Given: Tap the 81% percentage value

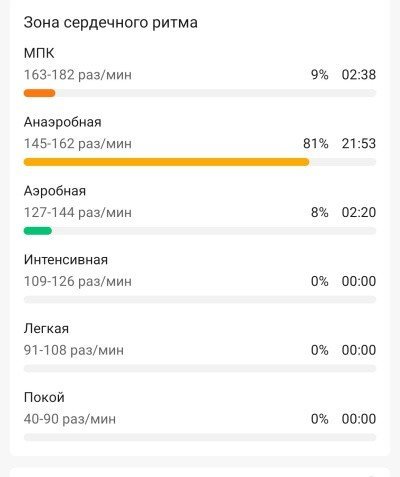Looking at the screenshot, I should coord(315,144).
